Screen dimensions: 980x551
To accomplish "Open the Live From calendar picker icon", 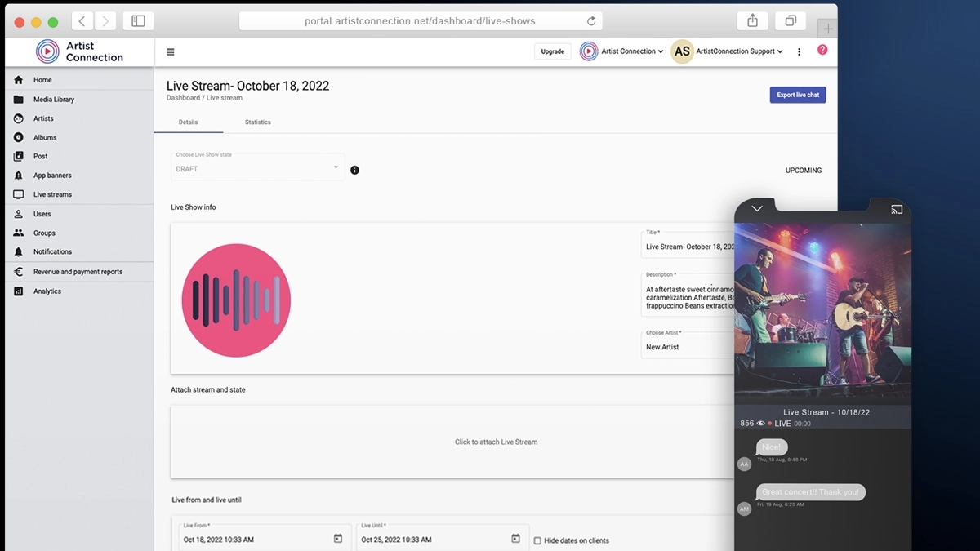I will click(338, 539).
